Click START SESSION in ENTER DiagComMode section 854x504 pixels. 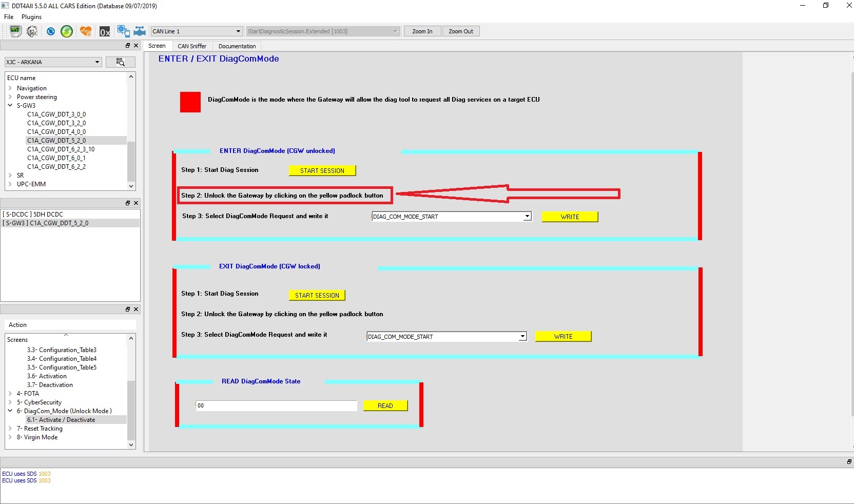click(x=322, y=170)
